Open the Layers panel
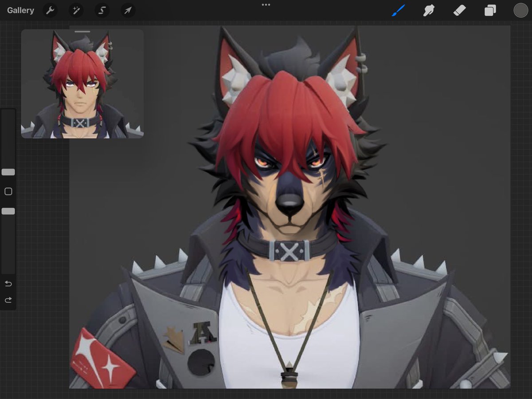 tap(489, 10)
